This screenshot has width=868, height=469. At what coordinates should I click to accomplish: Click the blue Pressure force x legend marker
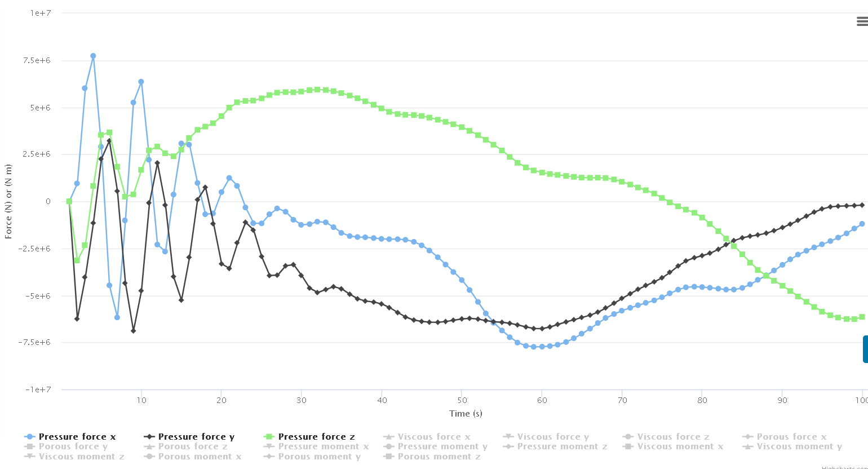coord(30,437)
